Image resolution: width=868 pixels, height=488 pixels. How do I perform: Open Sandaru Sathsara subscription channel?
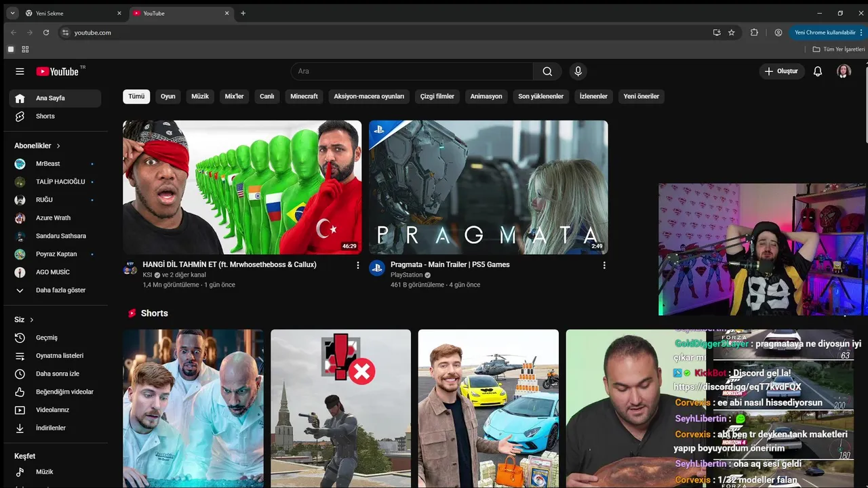click(x=55, y=236)
